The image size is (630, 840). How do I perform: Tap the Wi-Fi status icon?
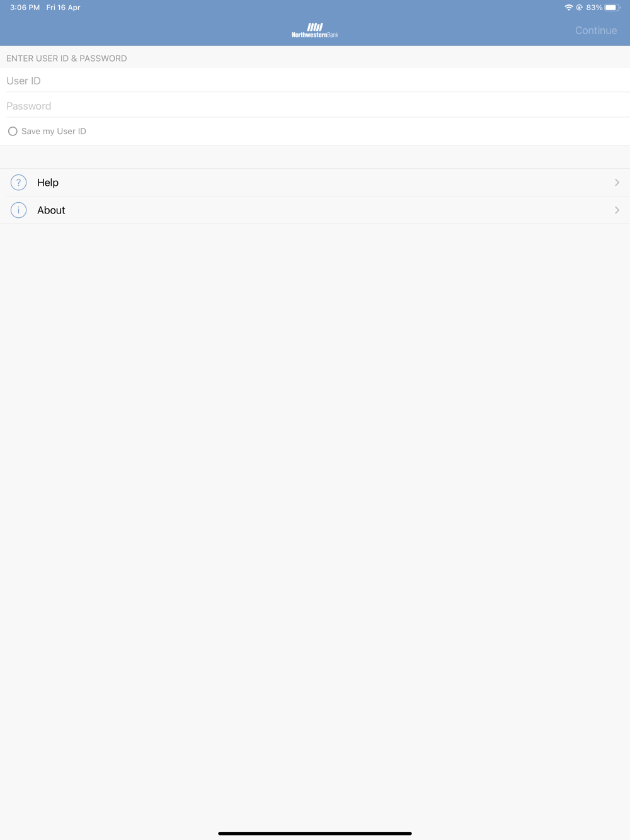tap(569, 8)
